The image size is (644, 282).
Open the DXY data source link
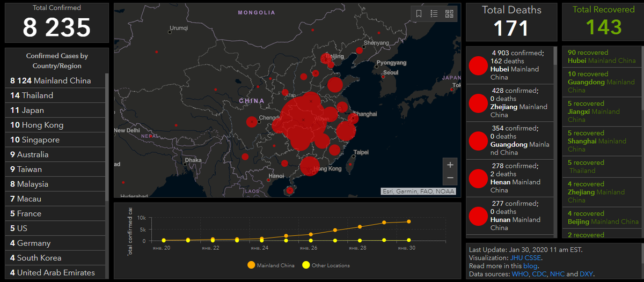pyautogui.click(x=586, y=274)
